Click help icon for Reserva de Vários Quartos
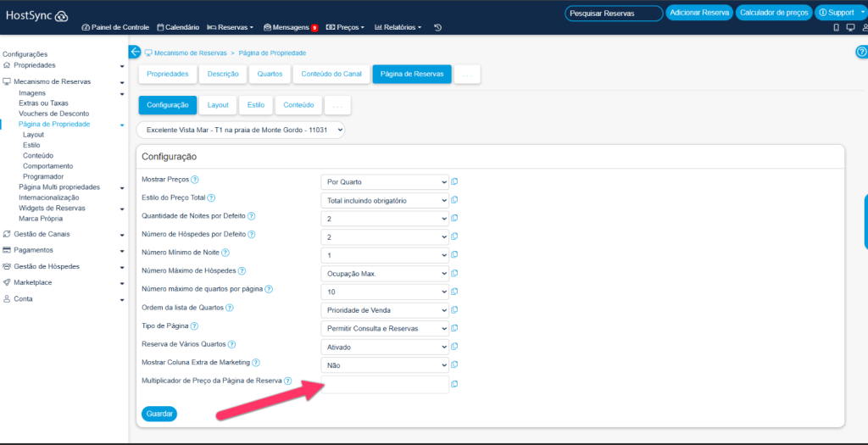868x445 pixels. click(231, 345)
